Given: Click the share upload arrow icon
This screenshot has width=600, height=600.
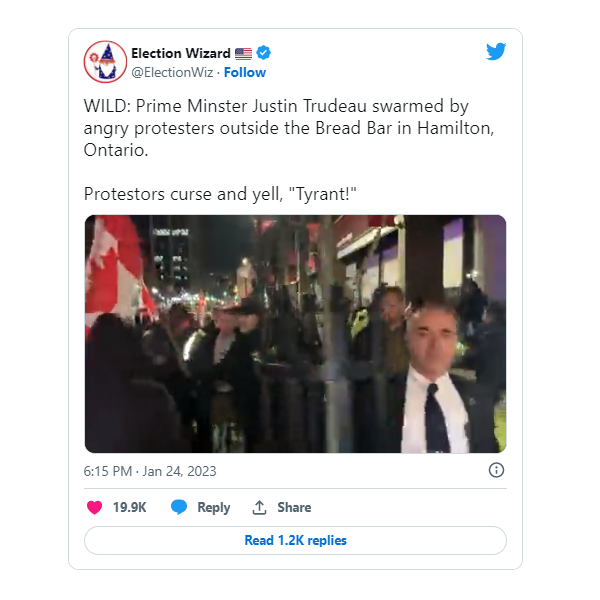Looking at the screenshot, I should pyautogui.click(x=259, y=507).
